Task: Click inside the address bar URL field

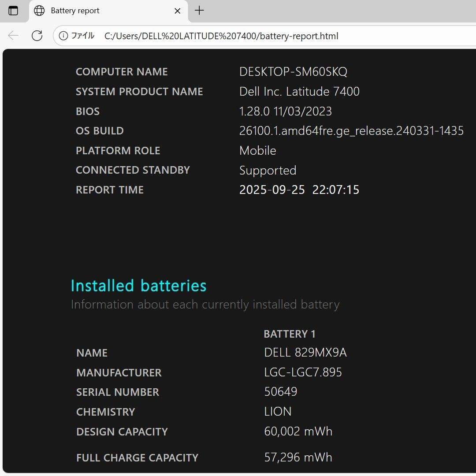Action: [220, 36]
